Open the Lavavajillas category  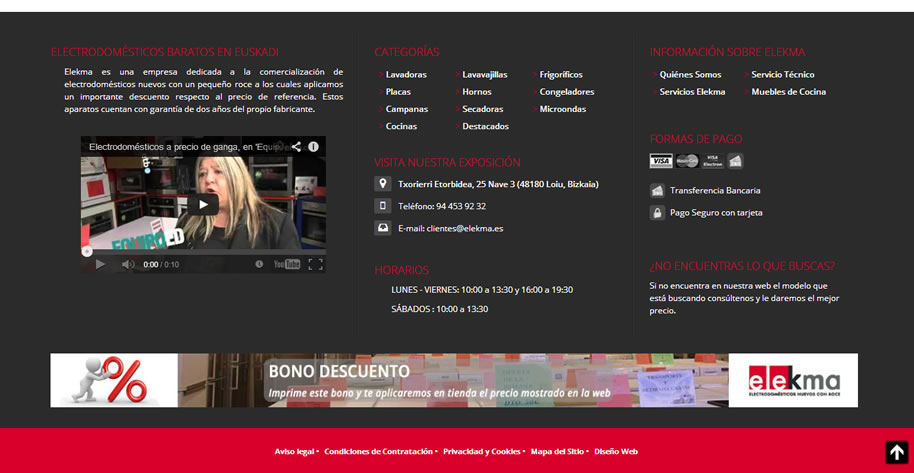click(484, 75)
